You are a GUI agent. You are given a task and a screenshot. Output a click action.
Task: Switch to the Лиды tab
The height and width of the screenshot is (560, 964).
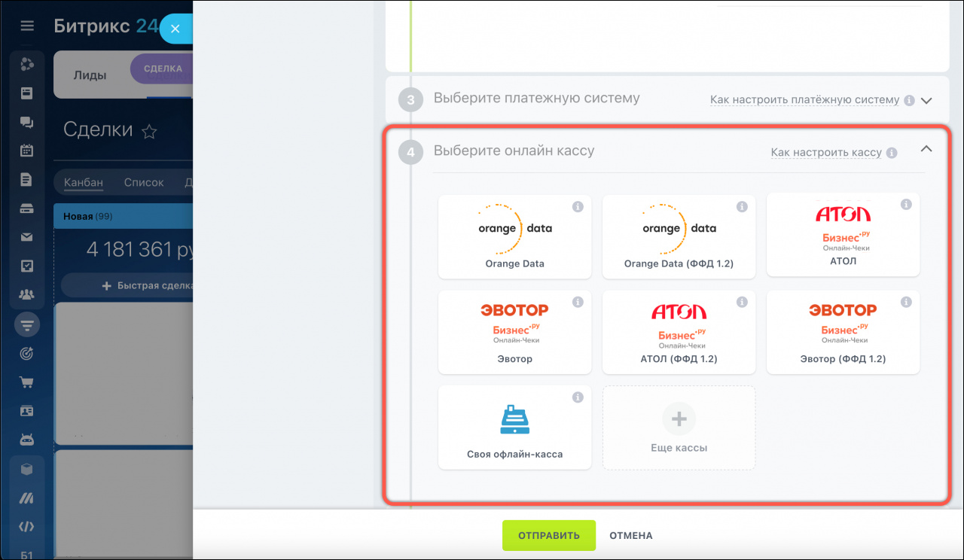coord(90,75)
